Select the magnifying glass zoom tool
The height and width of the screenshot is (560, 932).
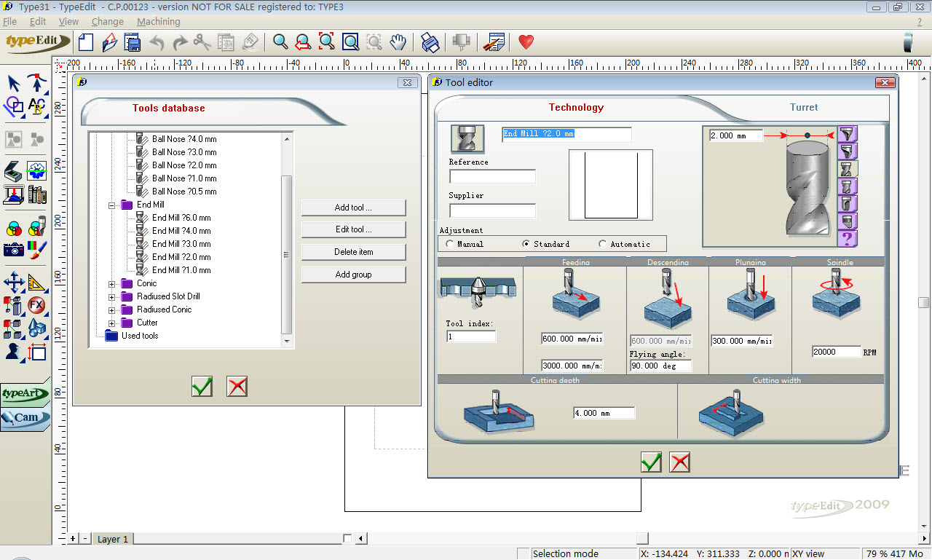pos(280,42)
